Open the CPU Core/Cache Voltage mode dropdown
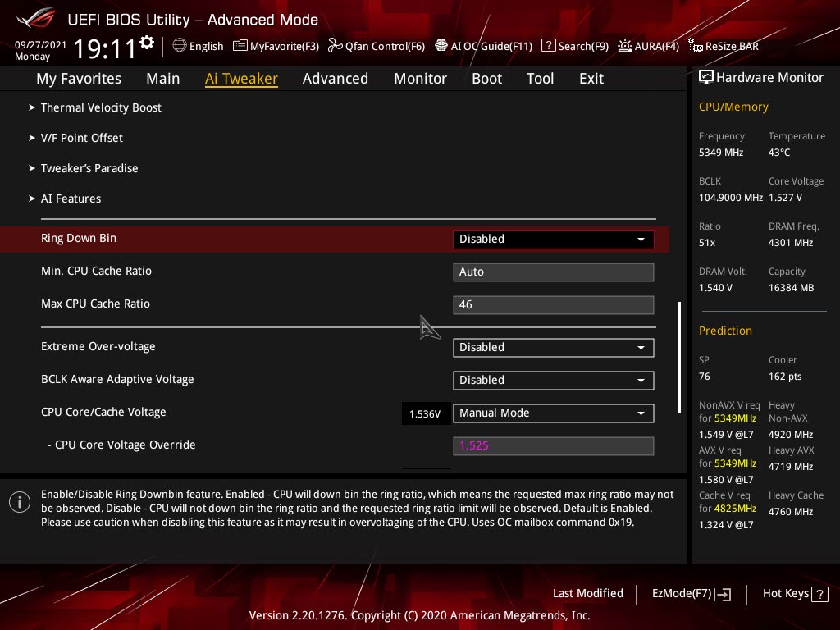This screenshot has height=630, width=840. pyautogui.click(x=553, y=413)
